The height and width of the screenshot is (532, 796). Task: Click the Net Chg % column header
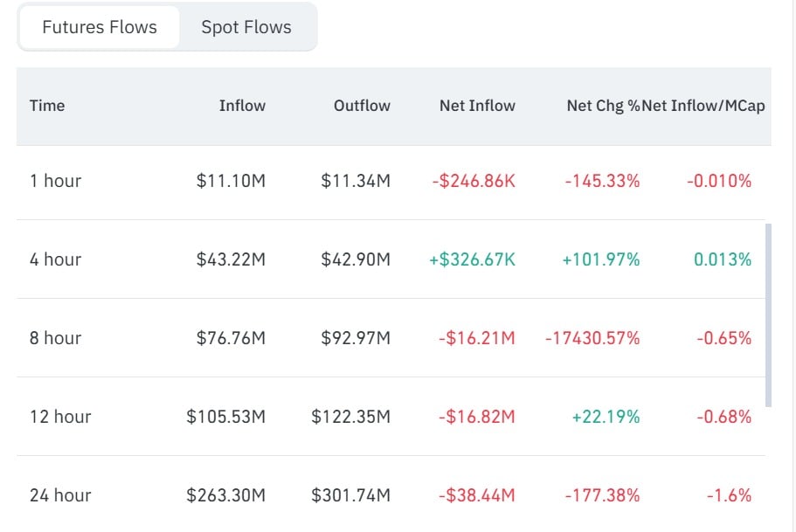tap(604, 106)
